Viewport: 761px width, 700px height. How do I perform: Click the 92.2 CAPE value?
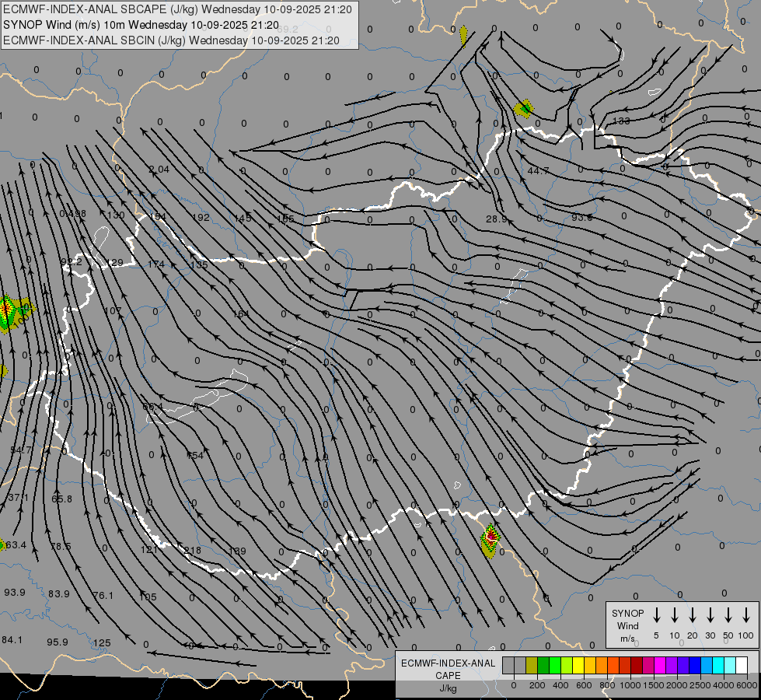(72, 262)
